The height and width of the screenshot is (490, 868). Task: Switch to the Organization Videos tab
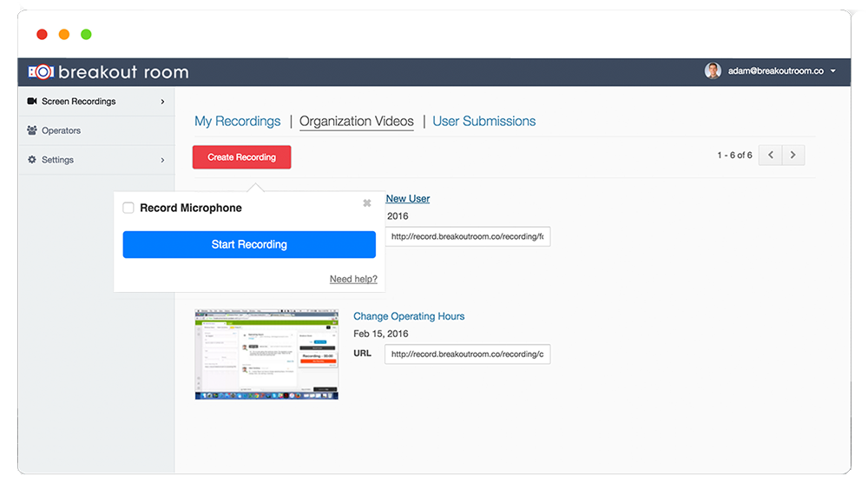coord(357,121)
